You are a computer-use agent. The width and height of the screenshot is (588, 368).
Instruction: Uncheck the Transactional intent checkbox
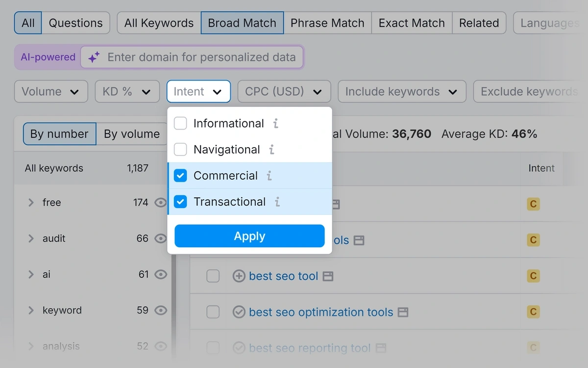point(181,202)
